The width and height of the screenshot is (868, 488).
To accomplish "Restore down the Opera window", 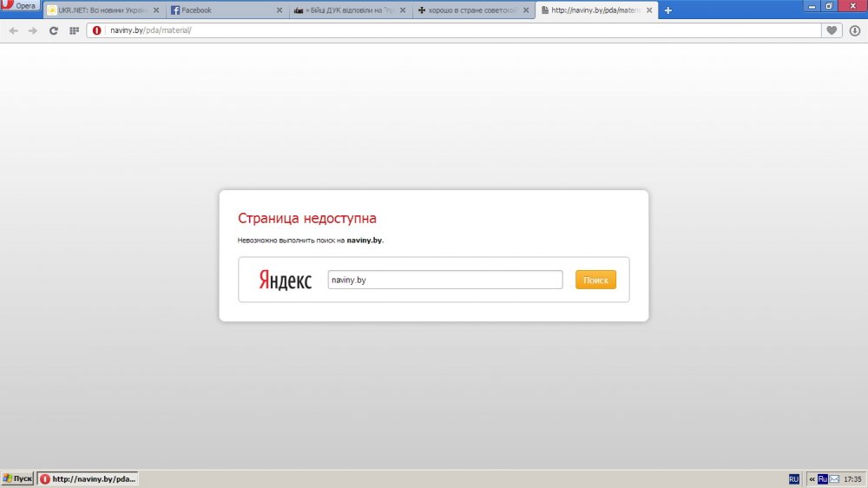I will point(829,6).
